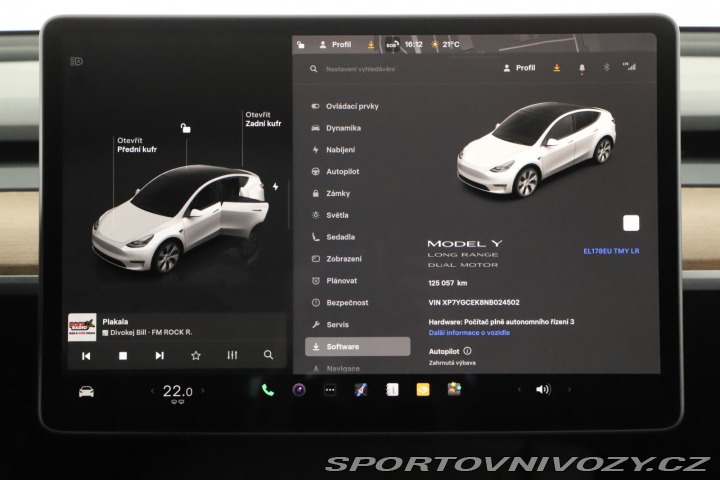
Task: Open Zadní kufr rear trunk
Action: point(263,119)
